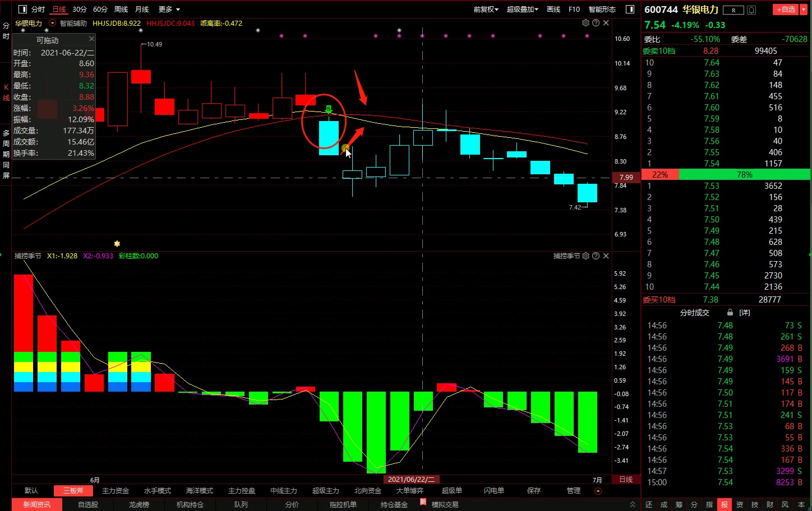812x511 pixels.
Task: Click the R marker box beside stock name
Action: click(x=733, y=10)
